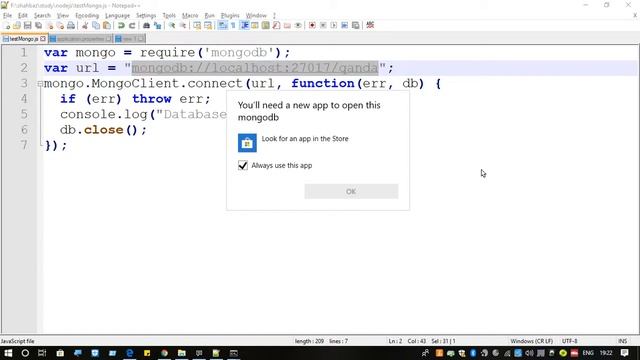Redo via the toolbar arrow icon
This screenshot has width=640, height=360.
pyautogui.click(x=132, y=25)
